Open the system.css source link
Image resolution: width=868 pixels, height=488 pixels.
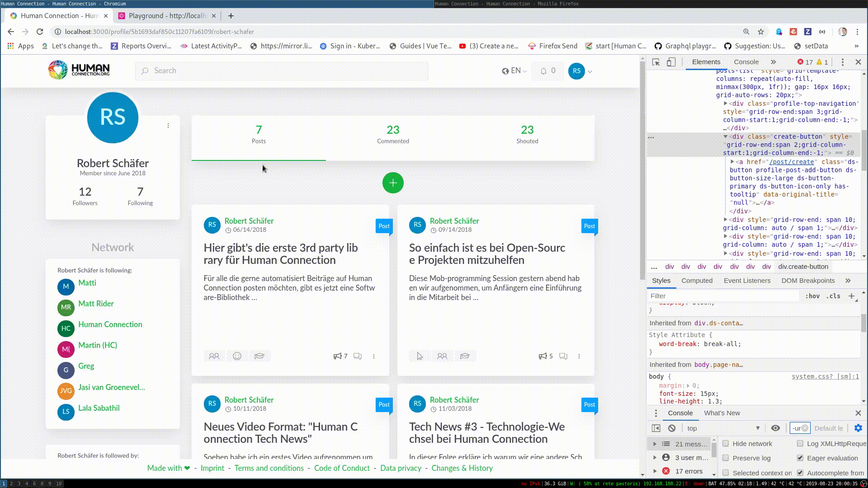point(825,376)
